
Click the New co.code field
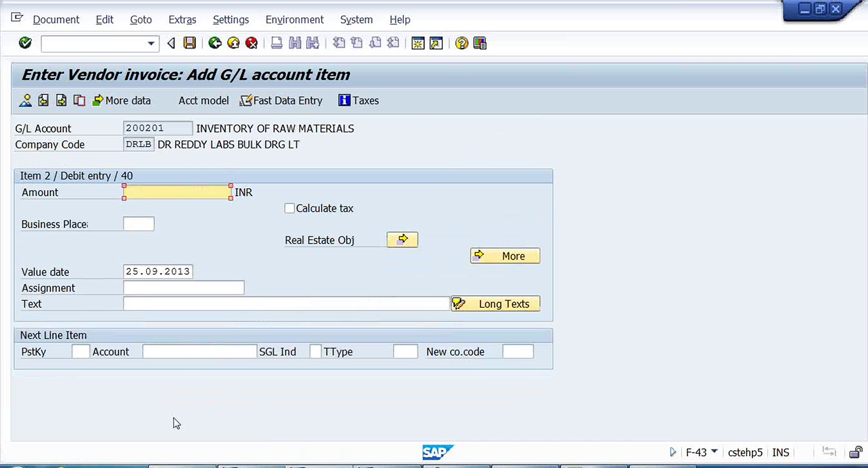(518, 351)
